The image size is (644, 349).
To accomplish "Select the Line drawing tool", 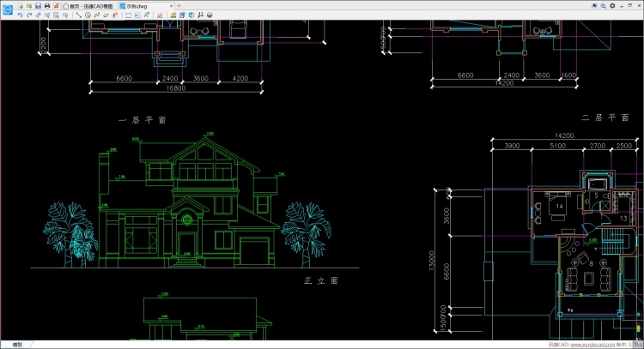I will pyautogui.click(x=79, y=15).
